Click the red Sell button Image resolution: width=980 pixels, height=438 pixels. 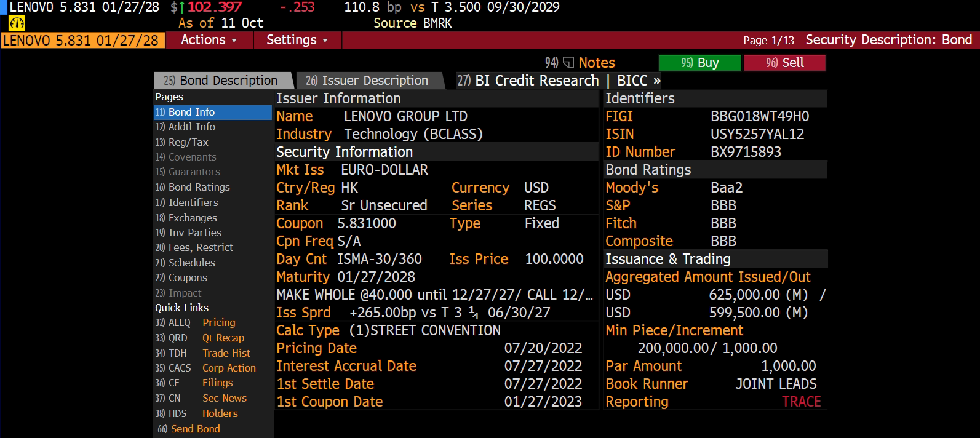[x=784, y=63]
